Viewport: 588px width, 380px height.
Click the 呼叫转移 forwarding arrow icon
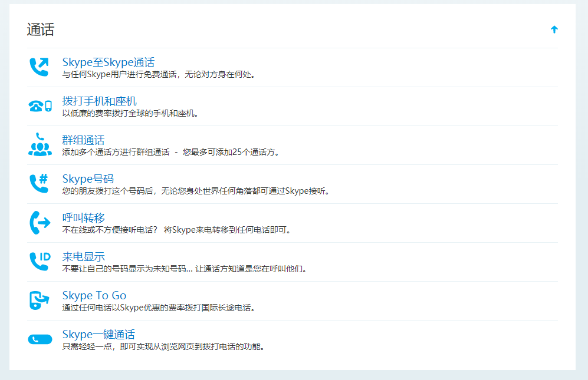click(x=40, y=223)
